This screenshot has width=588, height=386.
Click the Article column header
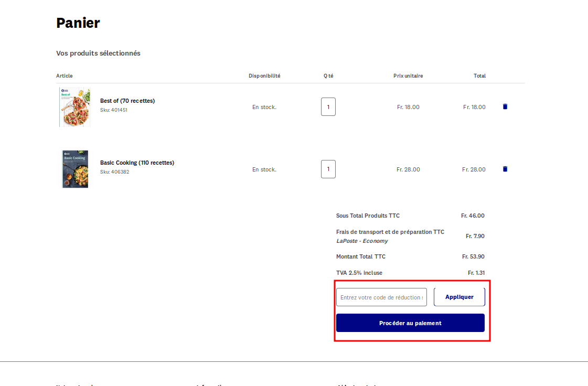pos(65,76)
